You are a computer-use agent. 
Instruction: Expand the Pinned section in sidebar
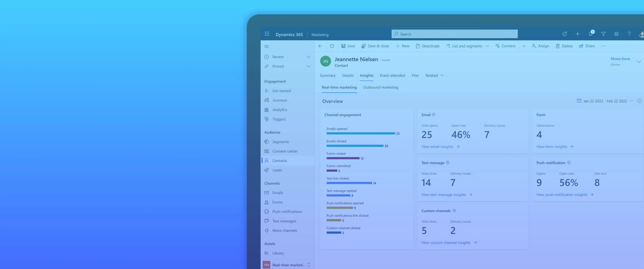point(308,66)
